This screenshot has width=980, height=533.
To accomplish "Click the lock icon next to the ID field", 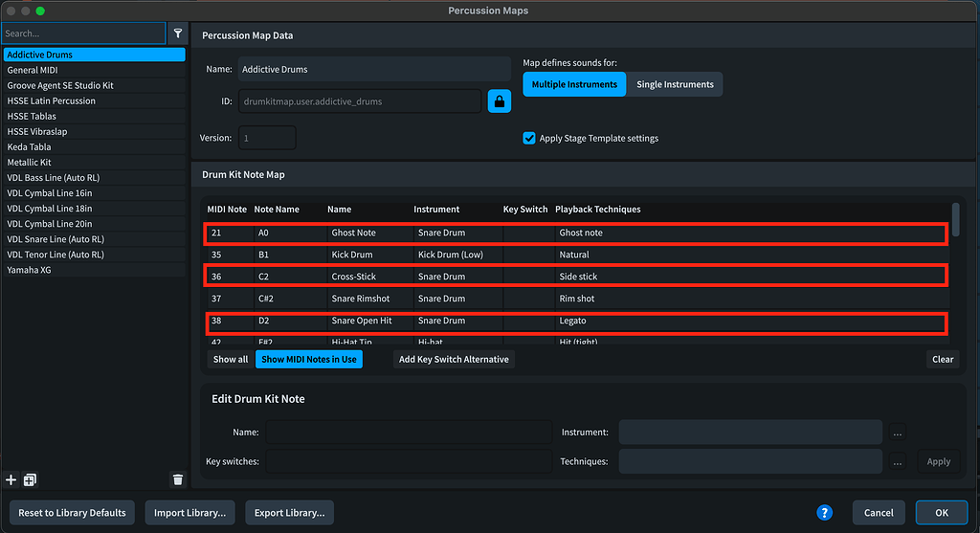I will [500, 100].
